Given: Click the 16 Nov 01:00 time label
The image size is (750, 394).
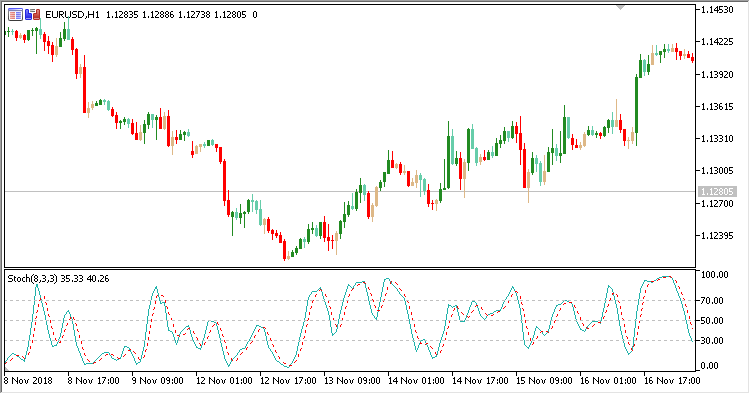Looking at the screenshot, I should pyautogui.click(x=608, y=381).
